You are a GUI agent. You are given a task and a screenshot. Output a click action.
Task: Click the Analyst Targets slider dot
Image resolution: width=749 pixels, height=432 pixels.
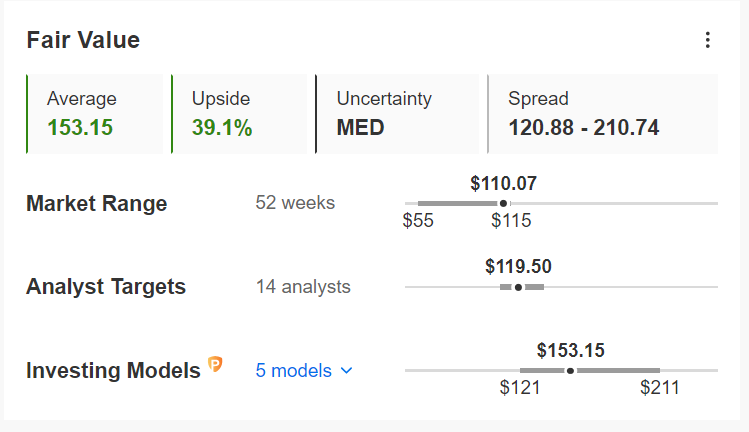point(518,287)
